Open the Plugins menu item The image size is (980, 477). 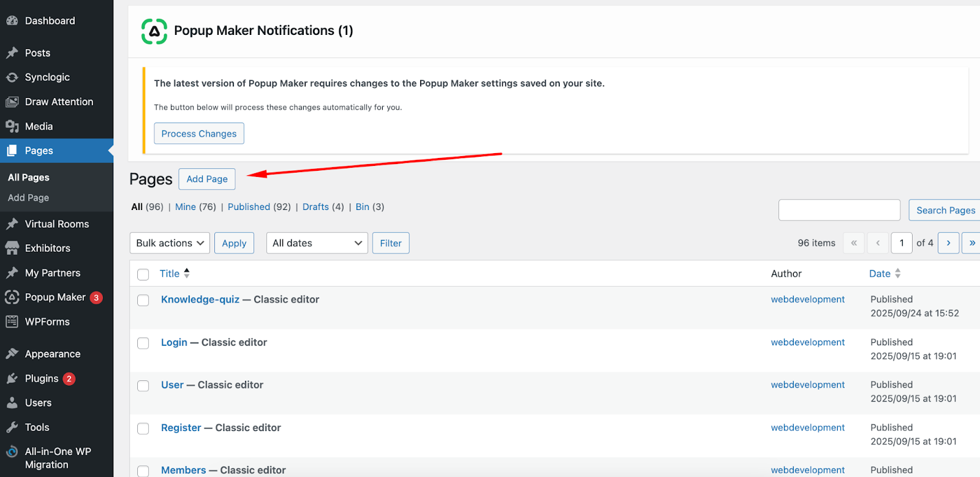pyautogui.click(x=42, y=378)
